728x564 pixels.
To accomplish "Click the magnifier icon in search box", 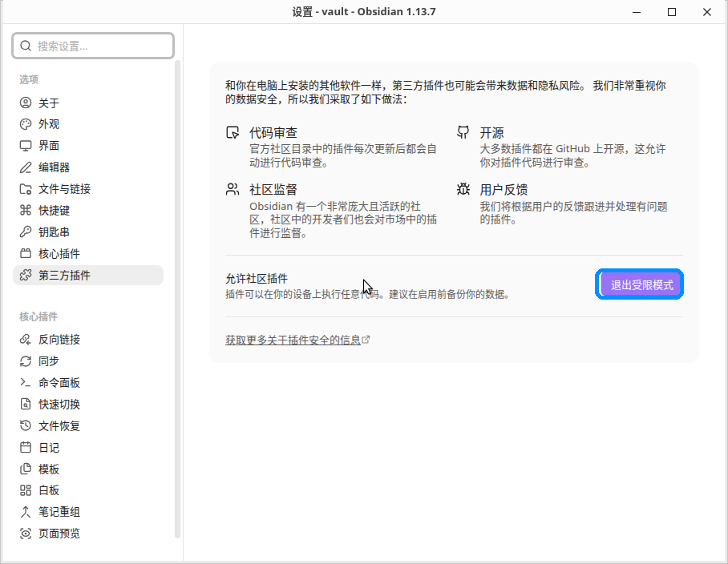I will pos(26,46).
